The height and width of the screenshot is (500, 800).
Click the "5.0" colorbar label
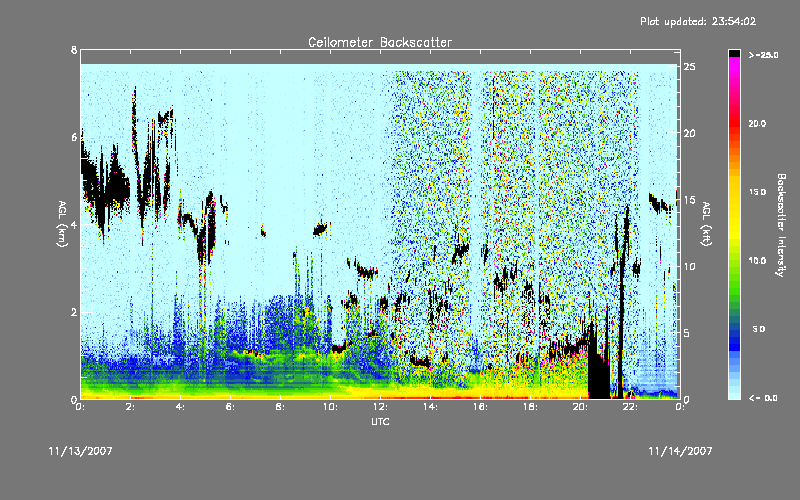[x=759, y=329]
